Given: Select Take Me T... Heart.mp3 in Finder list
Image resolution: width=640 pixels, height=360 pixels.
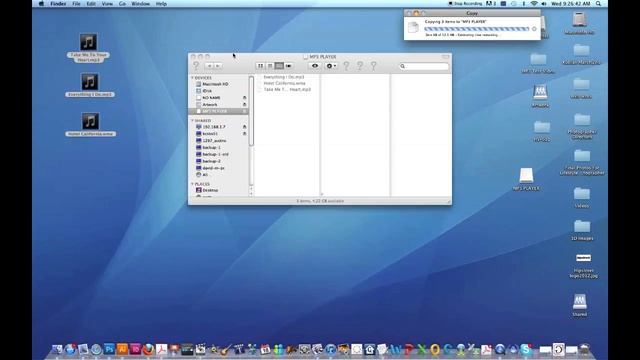Looking at the screenshot, I should pos(287,89).
